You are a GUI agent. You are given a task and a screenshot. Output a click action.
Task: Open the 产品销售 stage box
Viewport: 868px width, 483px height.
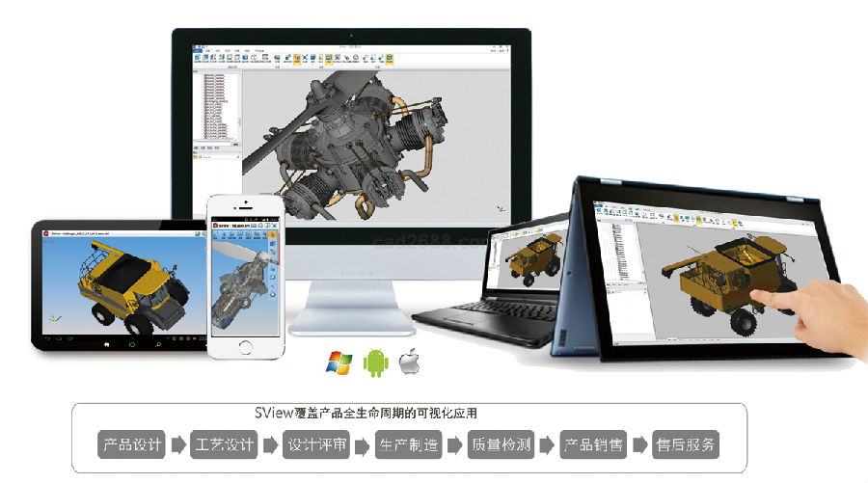tap(592, 445)
